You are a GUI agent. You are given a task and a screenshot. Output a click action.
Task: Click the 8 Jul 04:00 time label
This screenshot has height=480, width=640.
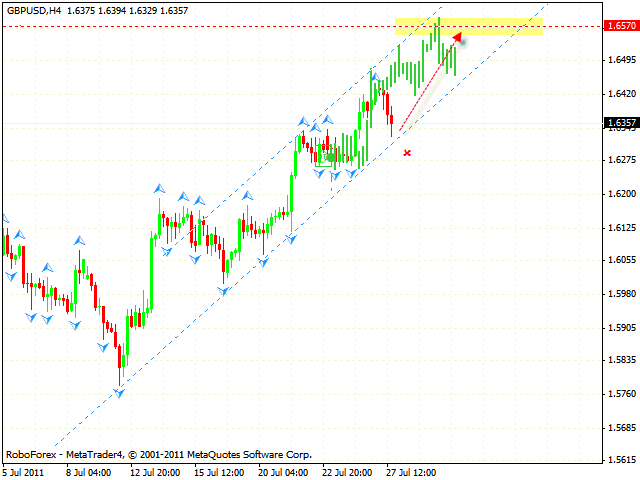[89, 473]
